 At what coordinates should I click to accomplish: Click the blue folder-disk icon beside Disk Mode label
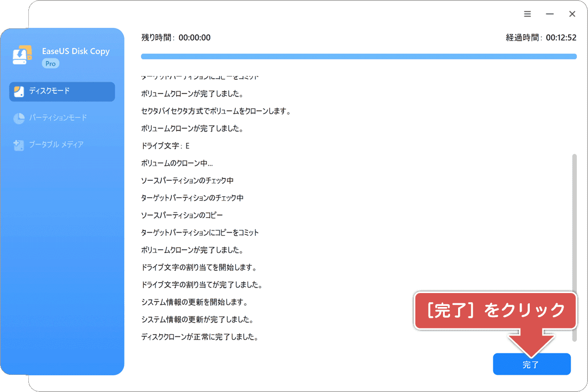point(19,91)
